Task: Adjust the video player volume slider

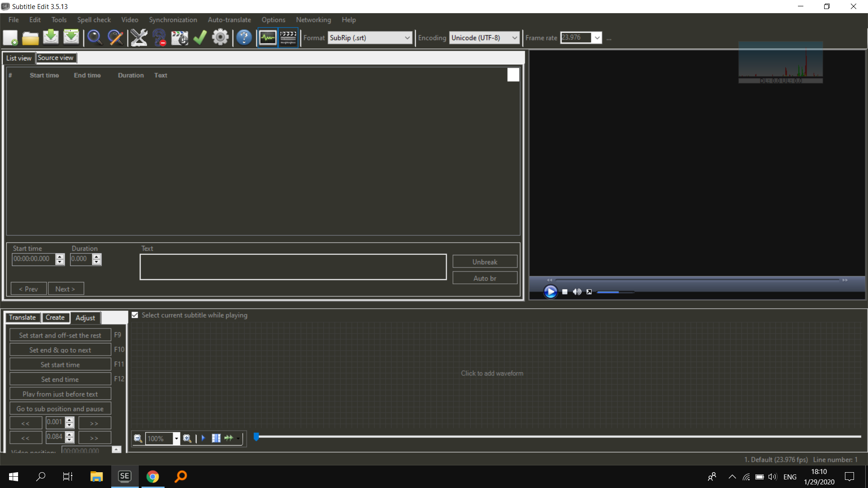Action: [615, 292]
